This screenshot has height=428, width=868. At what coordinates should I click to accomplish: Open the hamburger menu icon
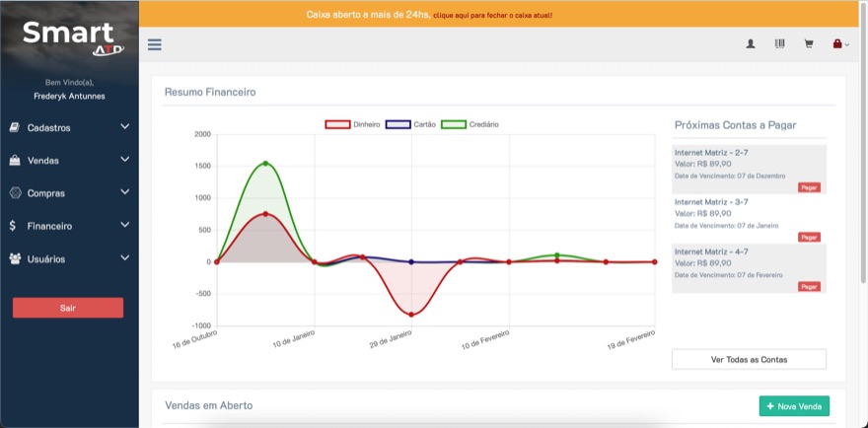(155, 44)
